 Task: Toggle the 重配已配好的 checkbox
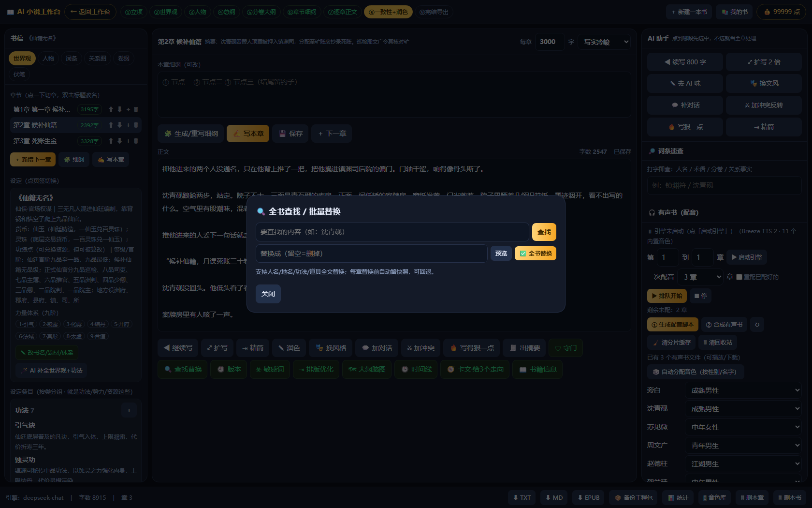point(739,277)
